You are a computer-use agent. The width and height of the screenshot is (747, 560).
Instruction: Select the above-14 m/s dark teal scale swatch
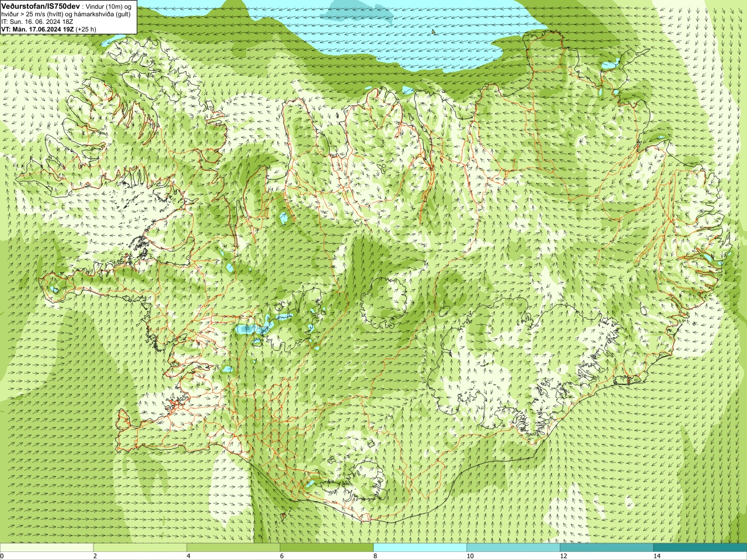(700, 548)
